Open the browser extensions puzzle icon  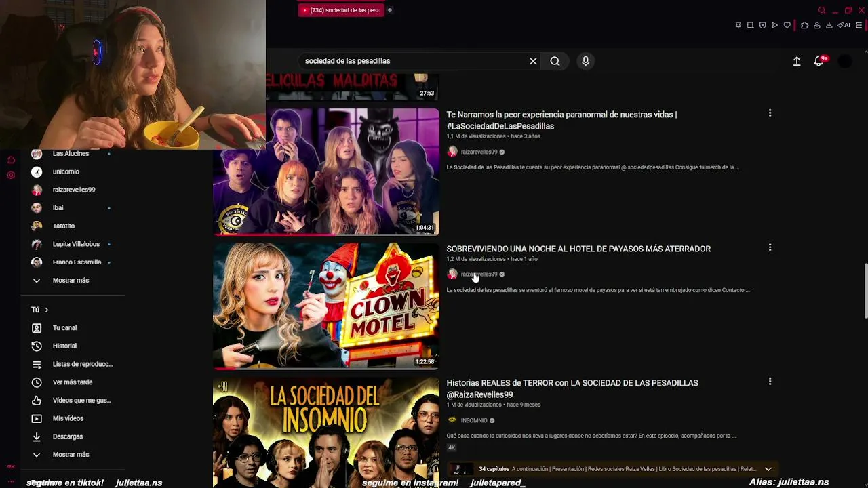(804, 25)
